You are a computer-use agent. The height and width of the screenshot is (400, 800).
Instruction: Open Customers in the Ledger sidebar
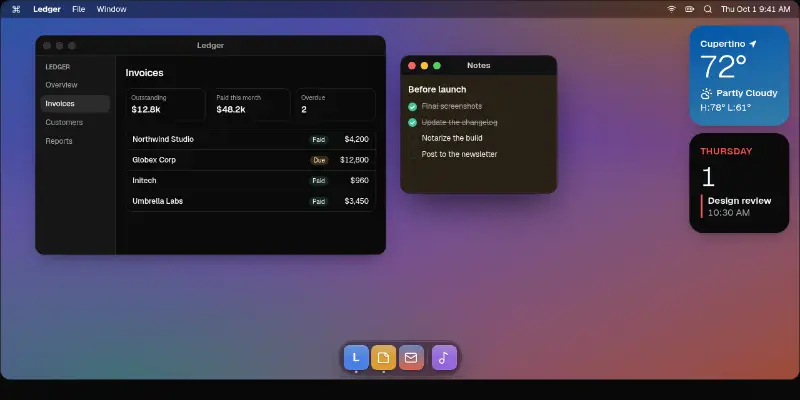point(75,122)
